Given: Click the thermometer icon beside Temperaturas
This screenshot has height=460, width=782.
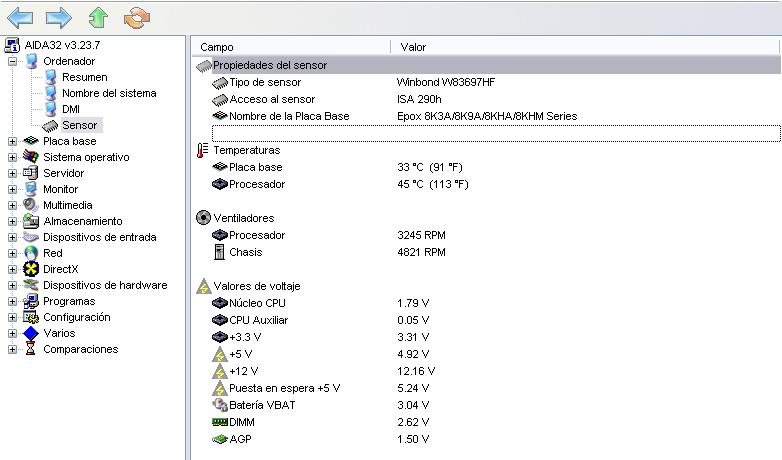Looking at the screenshot, I should point(202,150).
